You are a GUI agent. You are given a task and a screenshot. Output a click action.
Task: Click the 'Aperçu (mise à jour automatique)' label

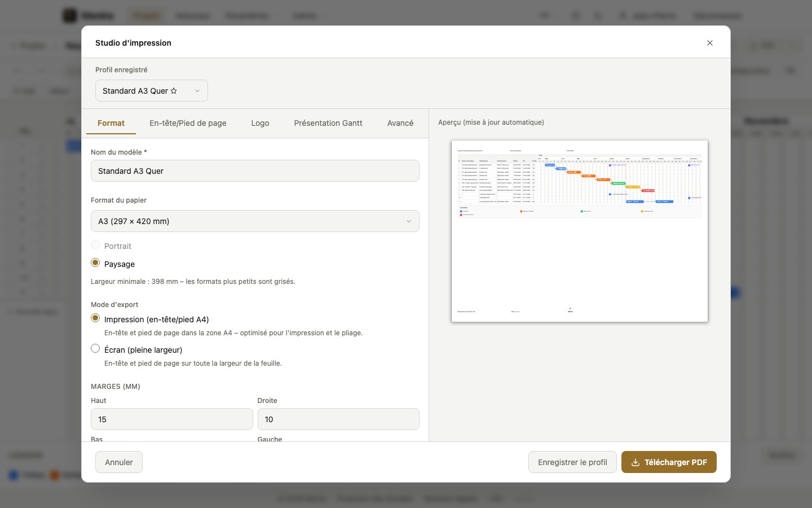pyautogui.click(x=491, y=122)
